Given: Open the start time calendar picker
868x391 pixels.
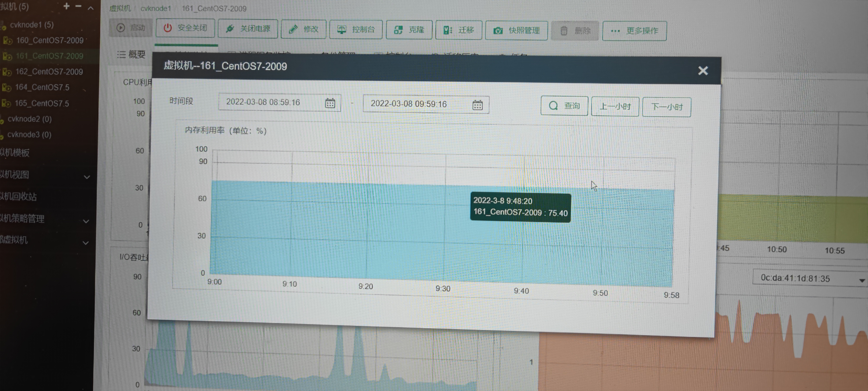Looking at the screenshot, I should [330, 103].
